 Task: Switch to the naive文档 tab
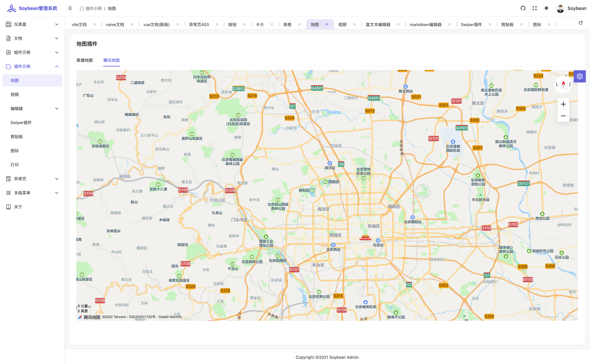tap(115, 25)
